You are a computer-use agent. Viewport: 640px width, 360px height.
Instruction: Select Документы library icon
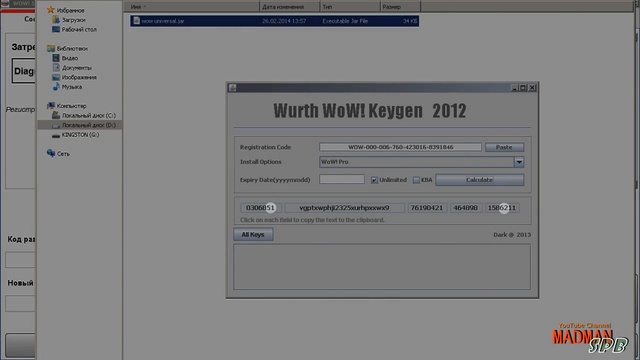tap(56, 67)
